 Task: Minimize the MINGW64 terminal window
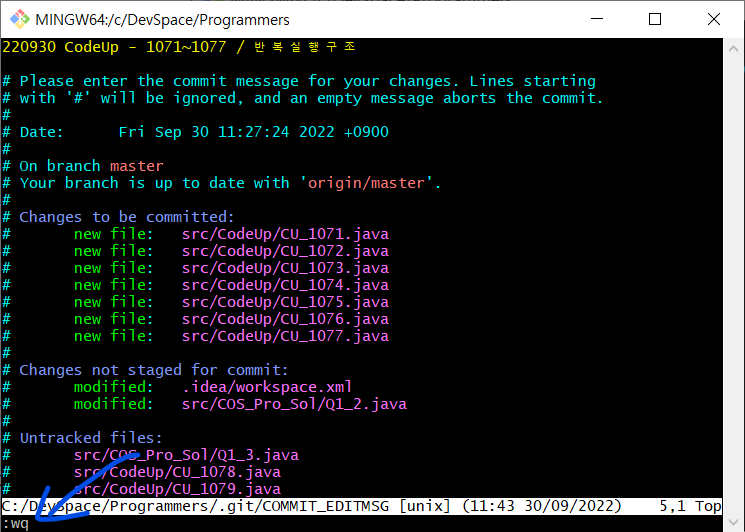click(x=597, y=19)
